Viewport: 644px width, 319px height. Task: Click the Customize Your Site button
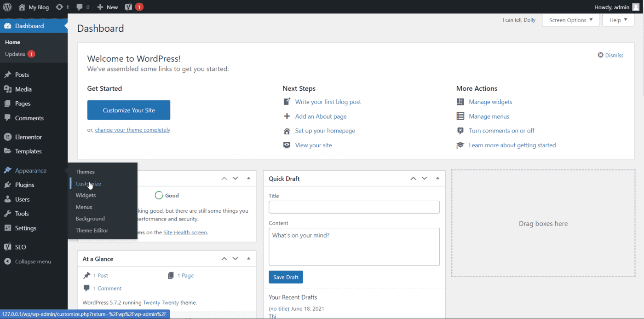(x=129, y=110)
